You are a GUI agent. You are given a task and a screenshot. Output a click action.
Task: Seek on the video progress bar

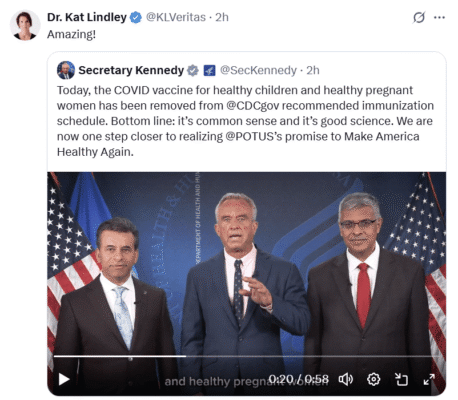246,356
